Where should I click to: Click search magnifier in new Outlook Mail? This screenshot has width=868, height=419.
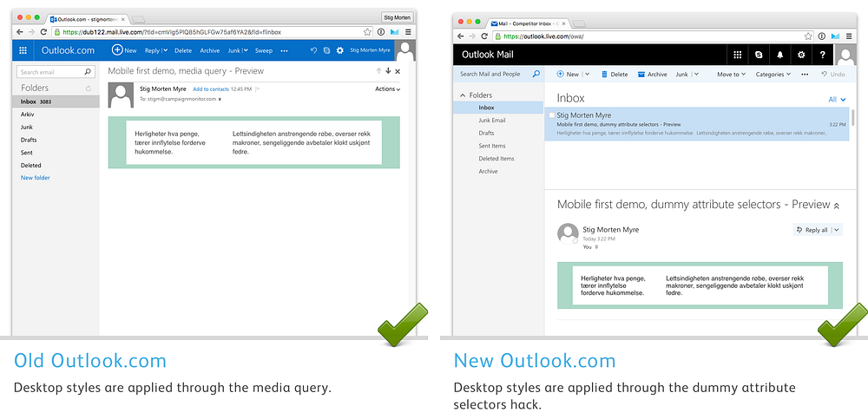pyautogui.click(x=536, y=74)
